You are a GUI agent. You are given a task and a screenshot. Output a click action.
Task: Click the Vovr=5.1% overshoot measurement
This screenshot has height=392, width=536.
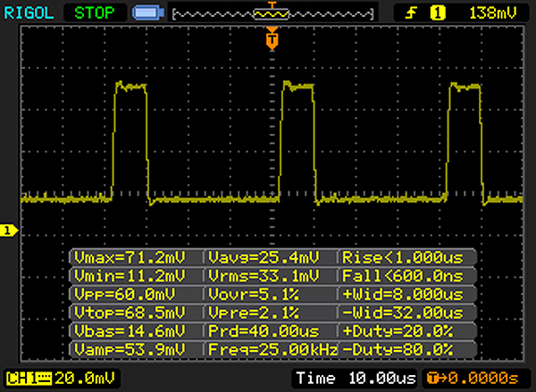tap(254, 295)
